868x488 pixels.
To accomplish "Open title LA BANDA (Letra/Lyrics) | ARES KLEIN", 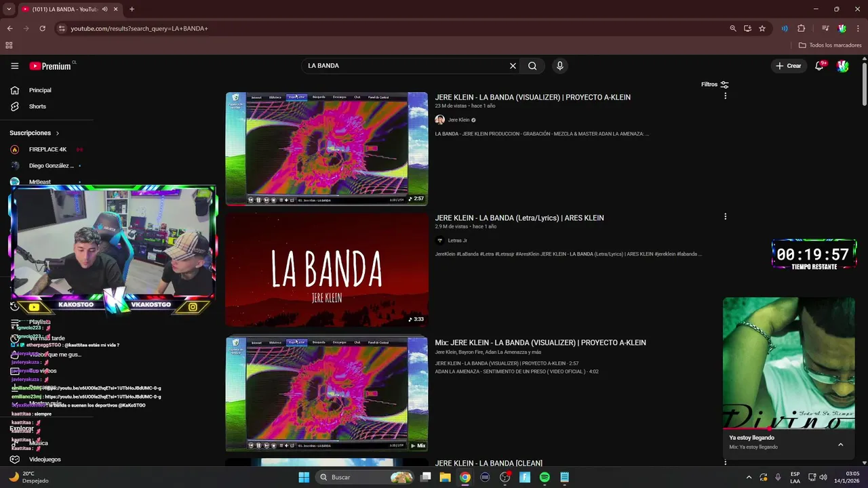I will click(x=519, y=218).
